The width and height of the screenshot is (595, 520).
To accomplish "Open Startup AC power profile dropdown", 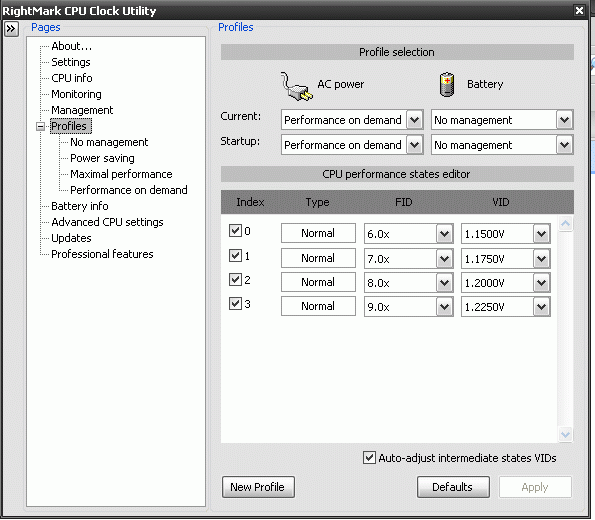I will 415,145.
